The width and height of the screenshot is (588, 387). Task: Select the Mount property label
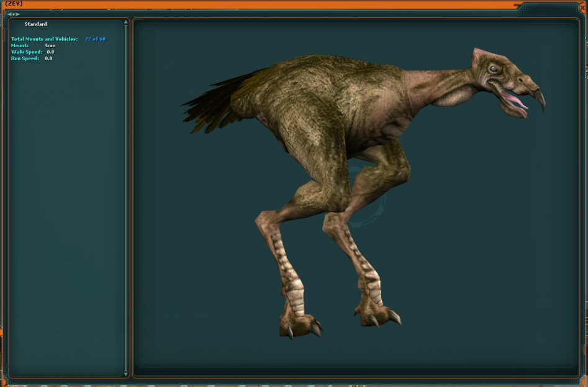20,45
